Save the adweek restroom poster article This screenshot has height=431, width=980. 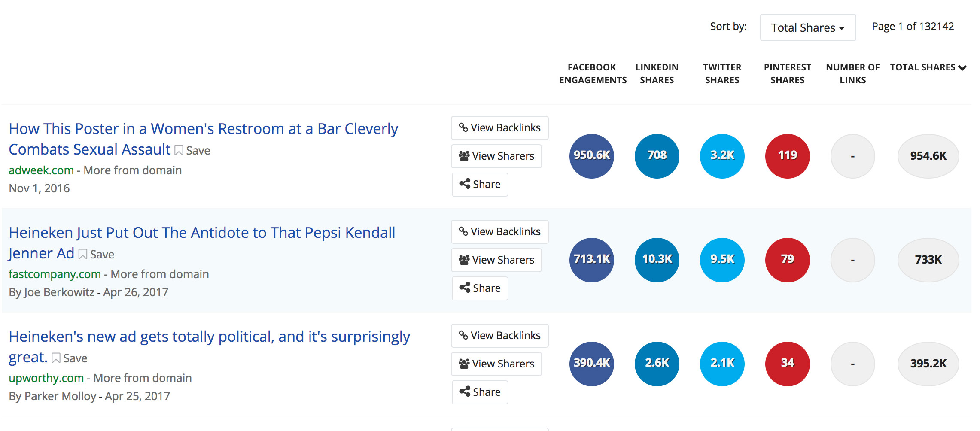(192, 150)
